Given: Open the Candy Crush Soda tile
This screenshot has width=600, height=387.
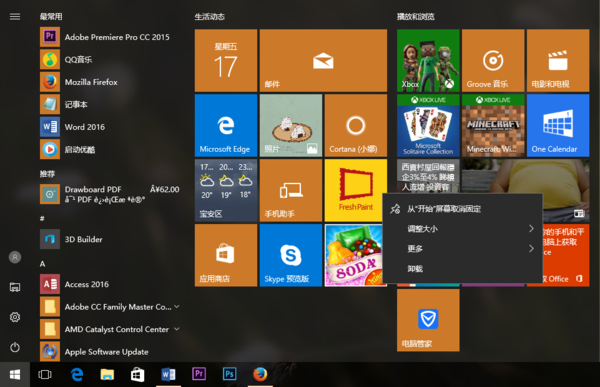Looking at the screenshot, I should [x=354, y=255].
